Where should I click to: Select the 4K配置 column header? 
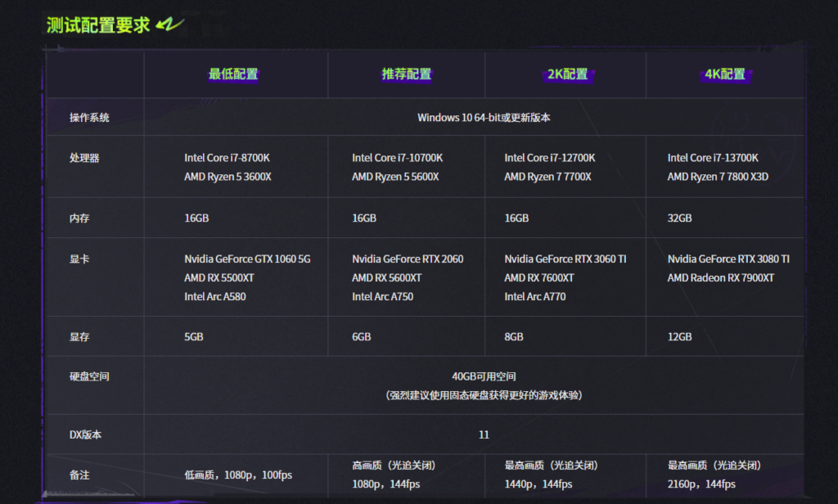point(725,74)
